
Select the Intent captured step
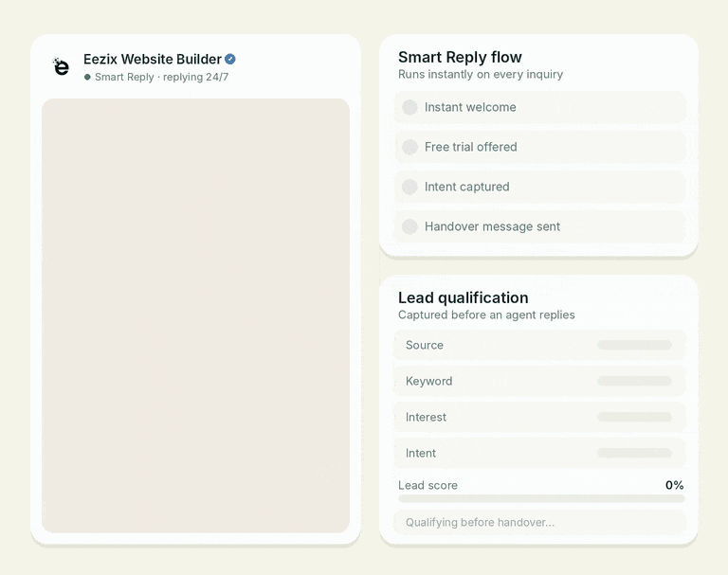pos(540,187)
